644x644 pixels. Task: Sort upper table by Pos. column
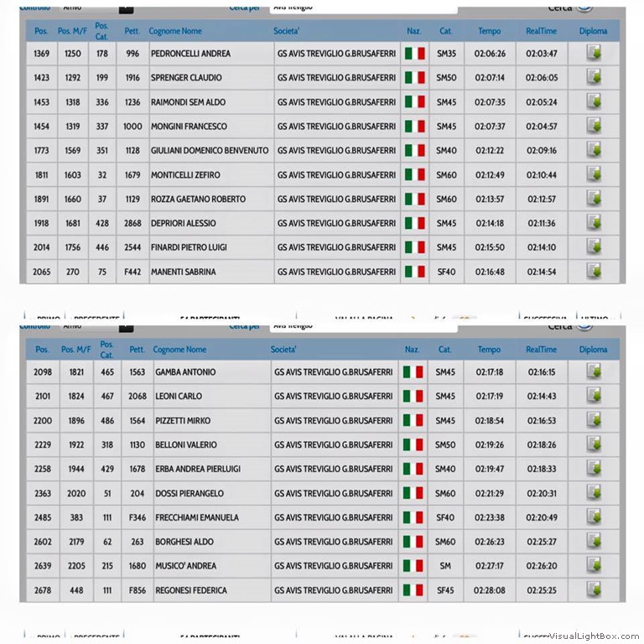(x=41, y=31)
